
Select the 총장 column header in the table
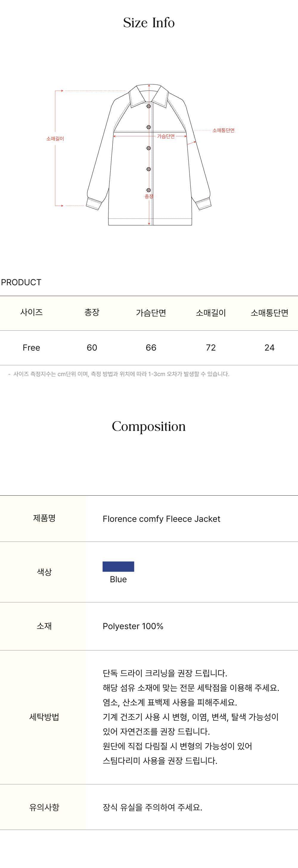coord(92,312)
